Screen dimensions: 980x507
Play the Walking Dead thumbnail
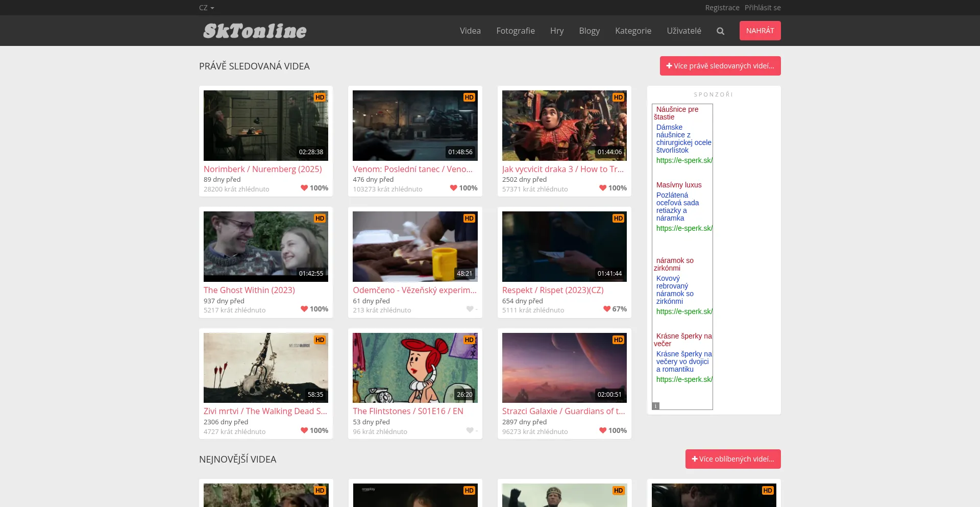coord(266,368)
